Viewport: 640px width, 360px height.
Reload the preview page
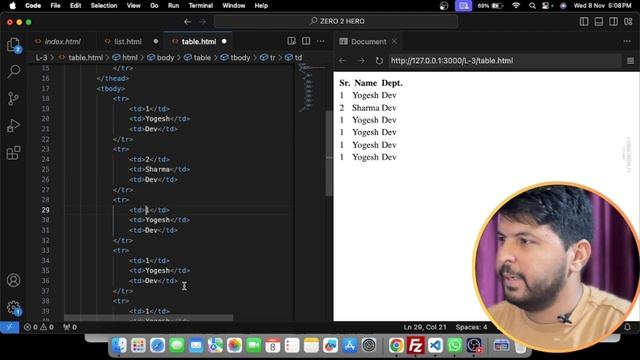(x=379, y=61)
